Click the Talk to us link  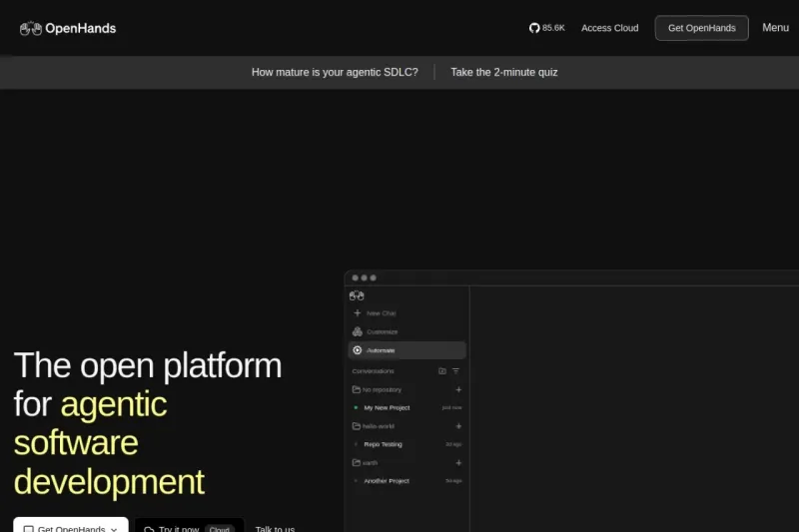[275, 528]
